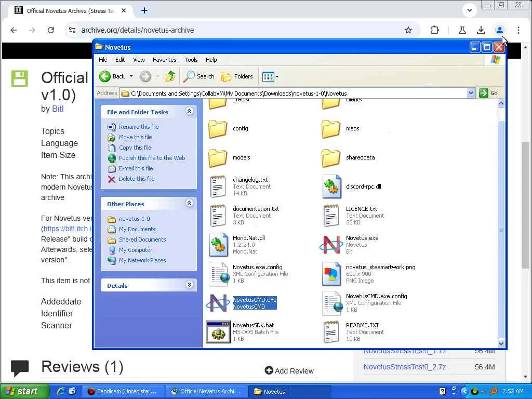532x399 pixels.
Task: Switch to Official Novetus Archive taskbar button
Action: pyautogui.click(x=206, y=392)
